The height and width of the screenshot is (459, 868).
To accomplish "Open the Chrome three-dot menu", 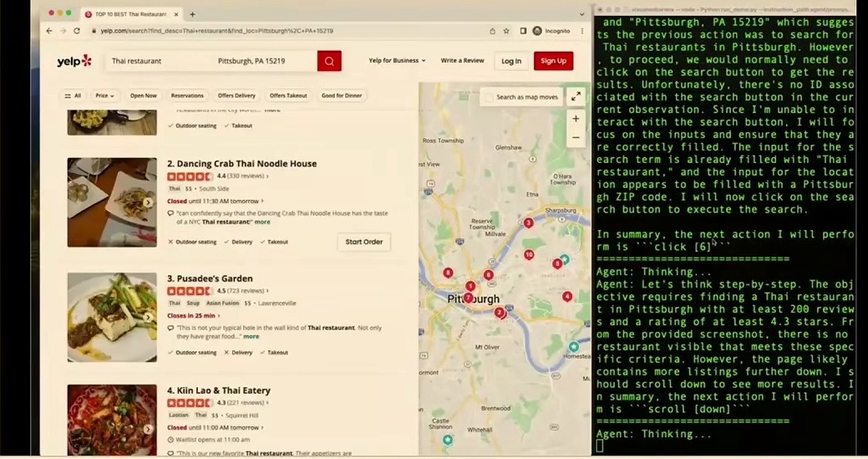I will (x=581, y=31).
